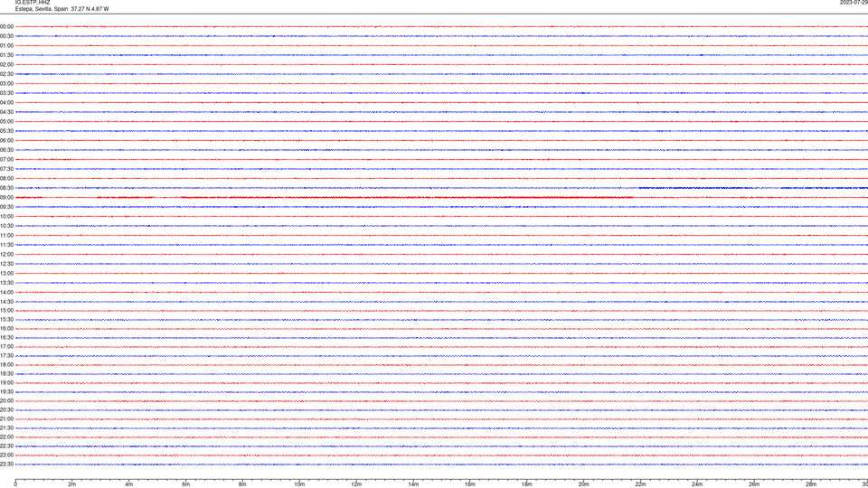Select the 18m tick label on axis
This screenshot has height=488, width=868.
tap(527, 484)
